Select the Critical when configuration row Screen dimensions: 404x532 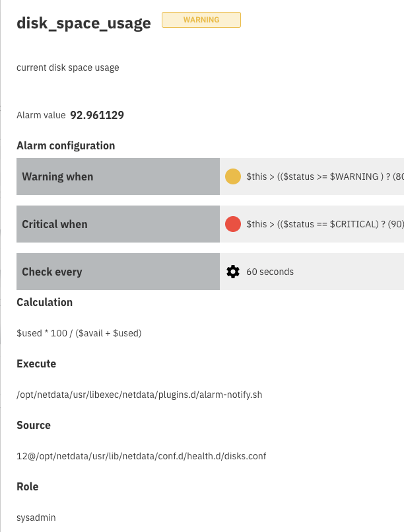coord(118,224)
